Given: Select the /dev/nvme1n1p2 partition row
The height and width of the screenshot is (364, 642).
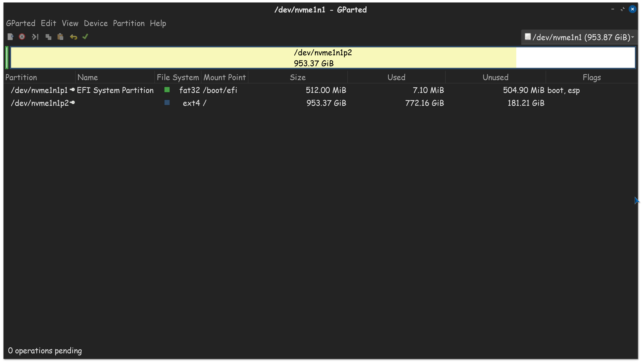Looking at the screenshot, I should 321,103.
